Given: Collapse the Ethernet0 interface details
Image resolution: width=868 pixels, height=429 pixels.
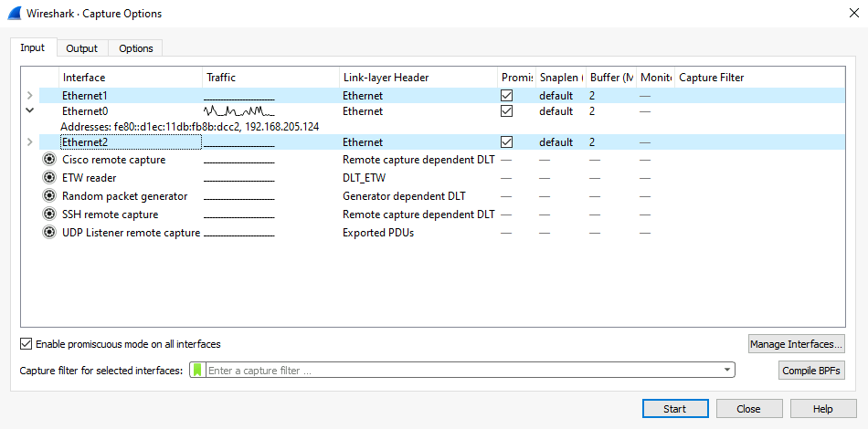Looking at the screenshot, I should click(x=30, y=110).
